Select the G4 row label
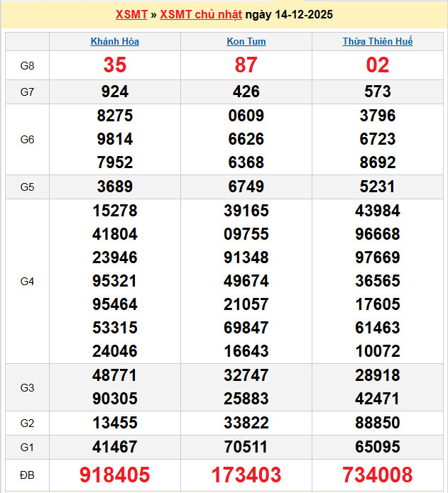 [27, 281]
